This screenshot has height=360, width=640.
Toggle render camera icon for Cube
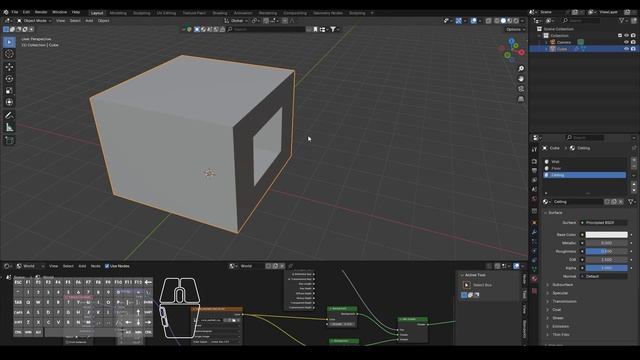(633, 49)
